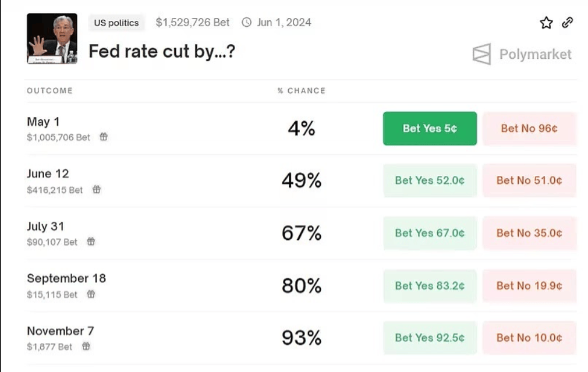This screenshot has width=588, height=372.
Task: Click the gift icon beside July 31
Action: coord(91,242)
